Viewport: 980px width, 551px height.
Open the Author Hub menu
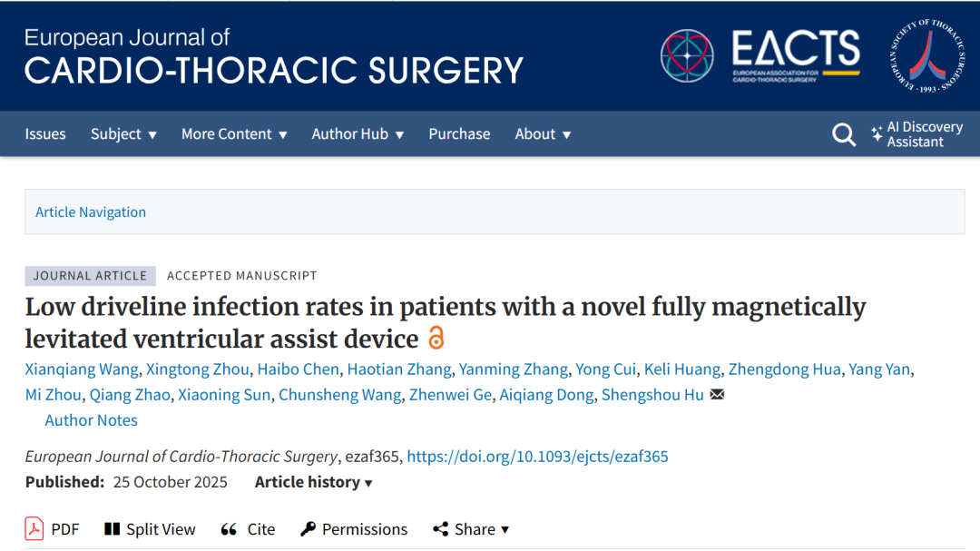(358, 134)
